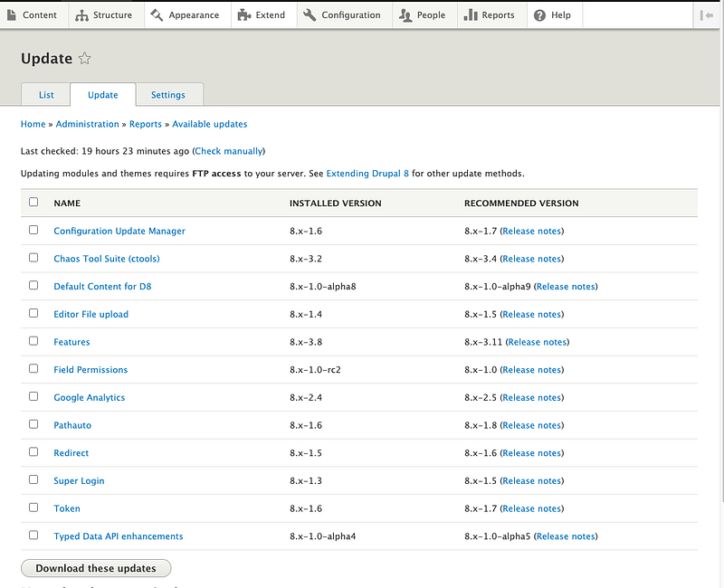Click the NAME column header
Viewport: 724px width, 588px height.
[x=67, y=203]
